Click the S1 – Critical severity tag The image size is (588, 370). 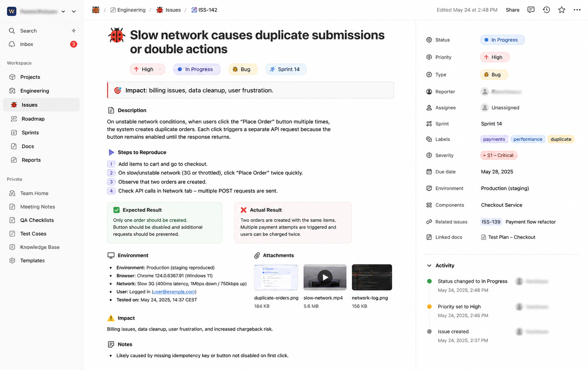pos(499,155)
